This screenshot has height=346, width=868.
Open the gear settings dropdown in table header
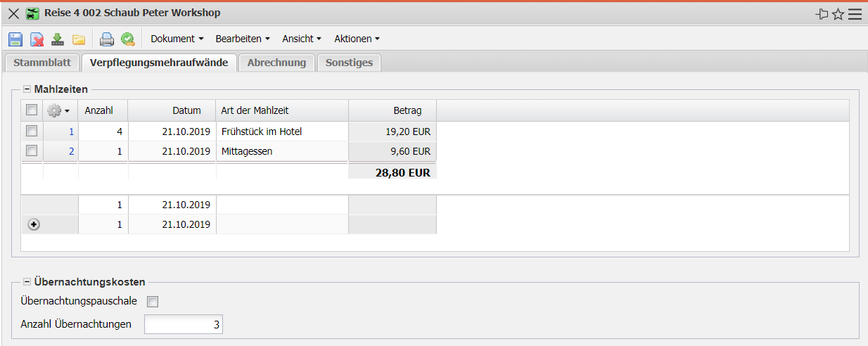[x=58, y=110]
